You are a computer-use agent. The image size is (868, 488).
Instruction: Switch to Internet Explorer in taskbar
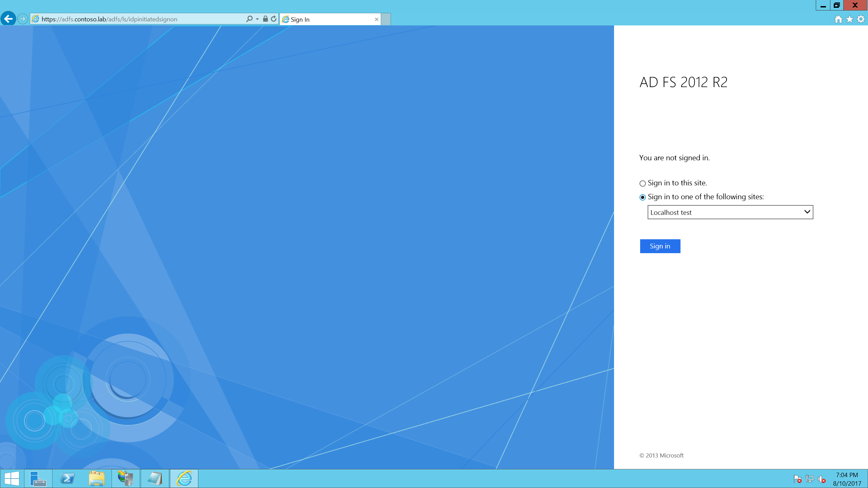point(184,479)
